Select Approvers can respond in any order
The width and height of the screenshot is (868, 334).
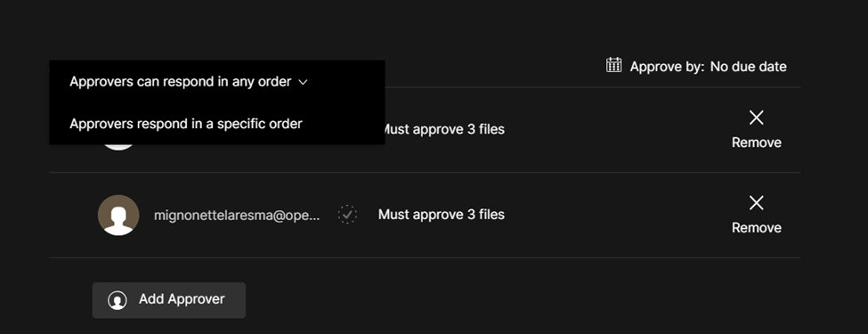(181, 81)
